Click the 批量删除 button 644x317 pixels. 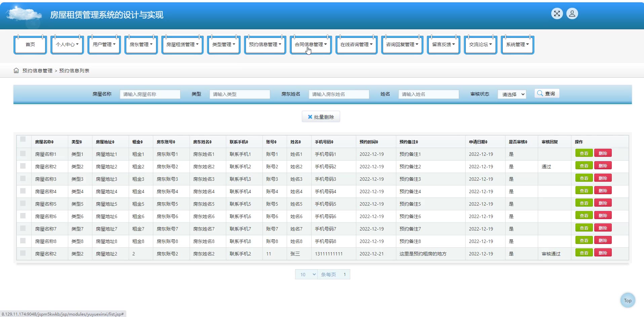(x=321, y=117)
